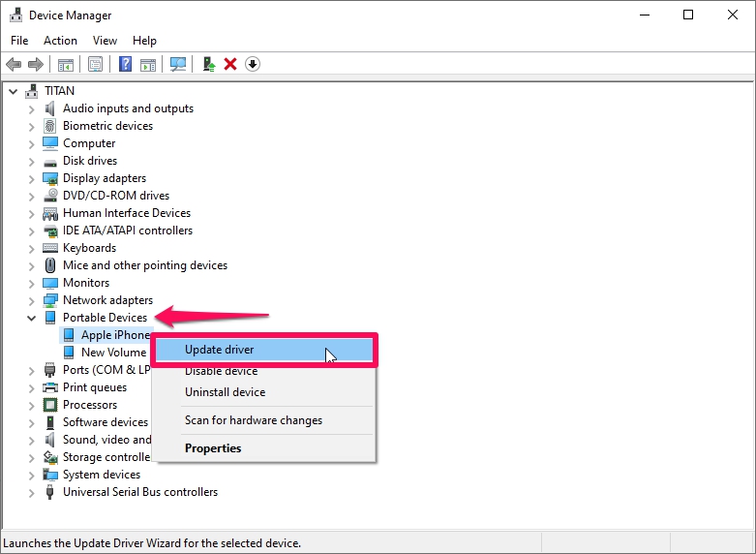The image size is (756, 554).
Task: Click the Audio inputs and outputs speaker icon
Action: click(x=49, y=108)
